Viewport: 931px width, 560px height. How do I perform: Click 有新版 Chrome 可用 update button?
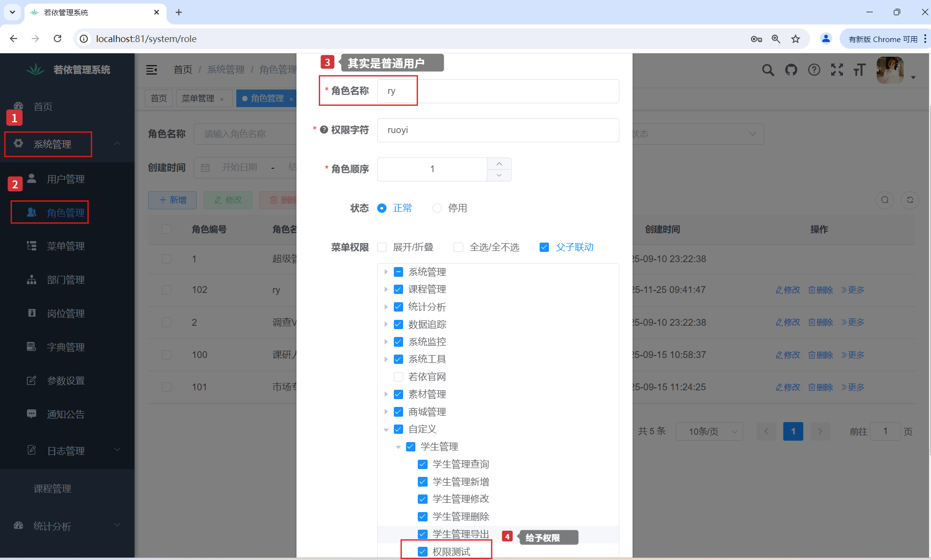883,39
